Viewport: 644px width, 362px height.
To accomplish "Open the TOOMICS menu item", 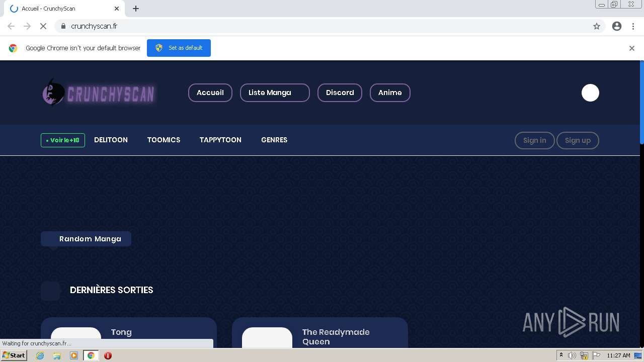I will coord(164,140).
